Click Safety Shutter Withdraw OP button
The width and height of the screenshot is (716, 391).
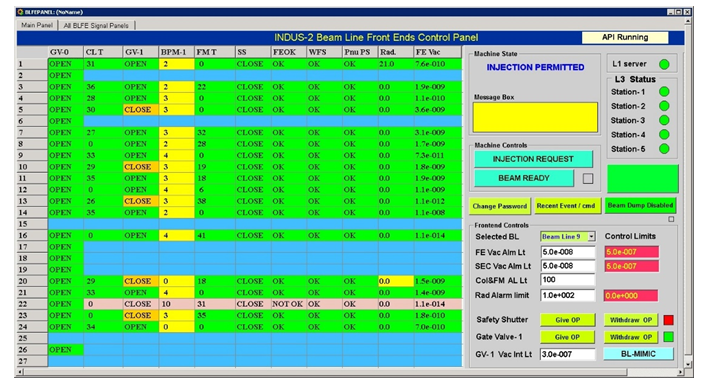631,320
